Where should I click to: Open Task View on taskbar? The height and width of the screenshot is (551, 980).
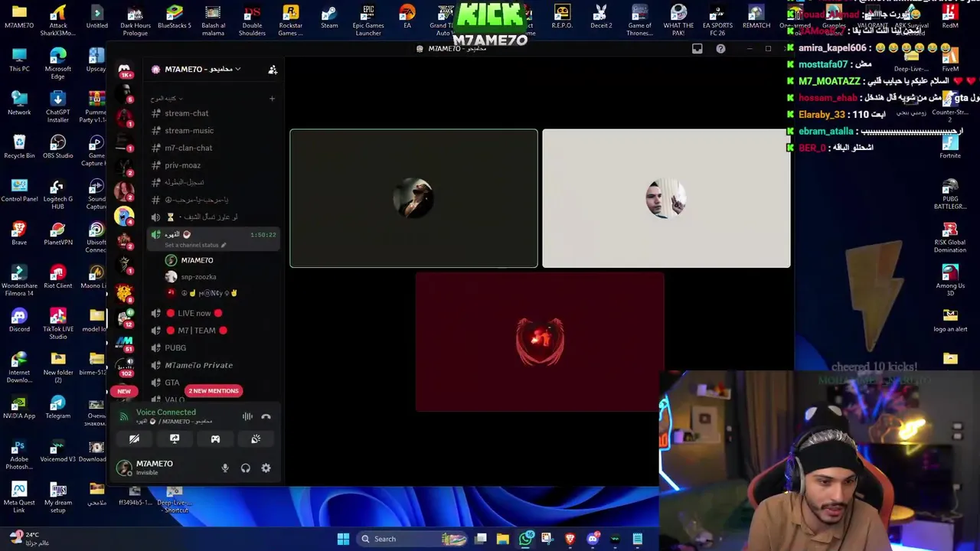[481, 539]
